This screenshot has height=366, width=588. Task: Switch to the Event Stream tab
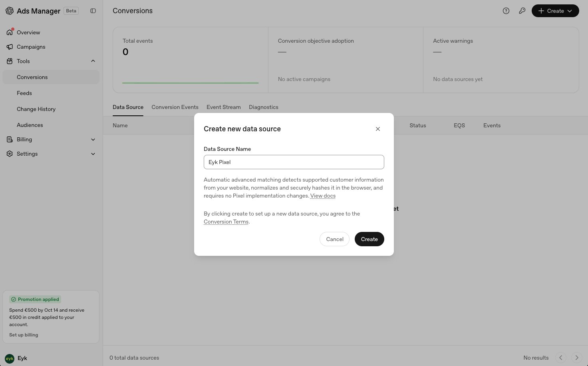[224, 107]
